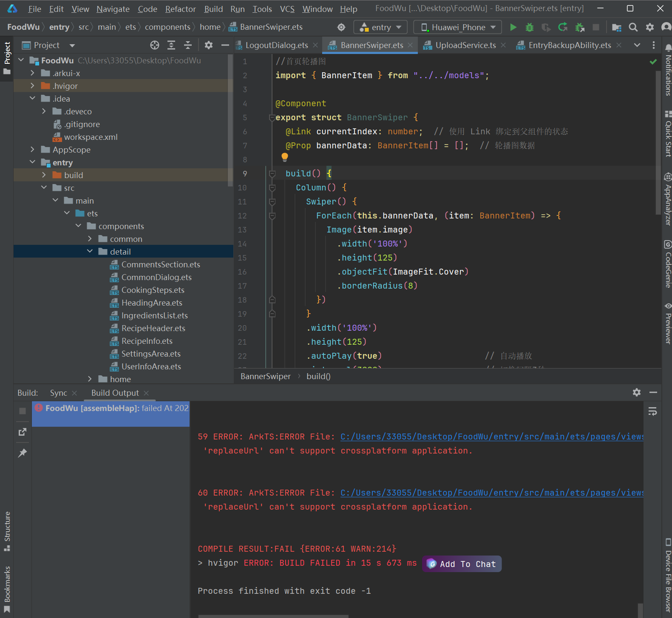Select workspace.xml file
This screenshot has width=672, height=618.
(x=91, y=137)
